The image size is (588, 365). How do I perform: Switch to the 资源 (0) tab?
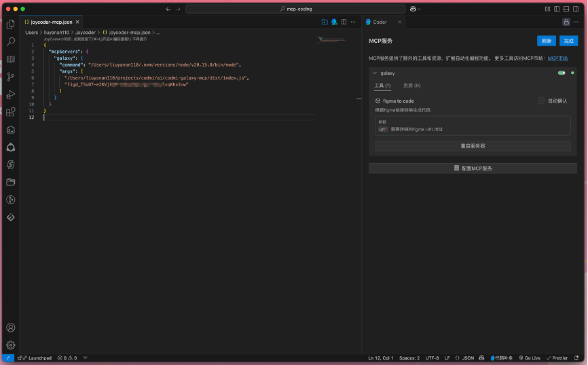411,86
